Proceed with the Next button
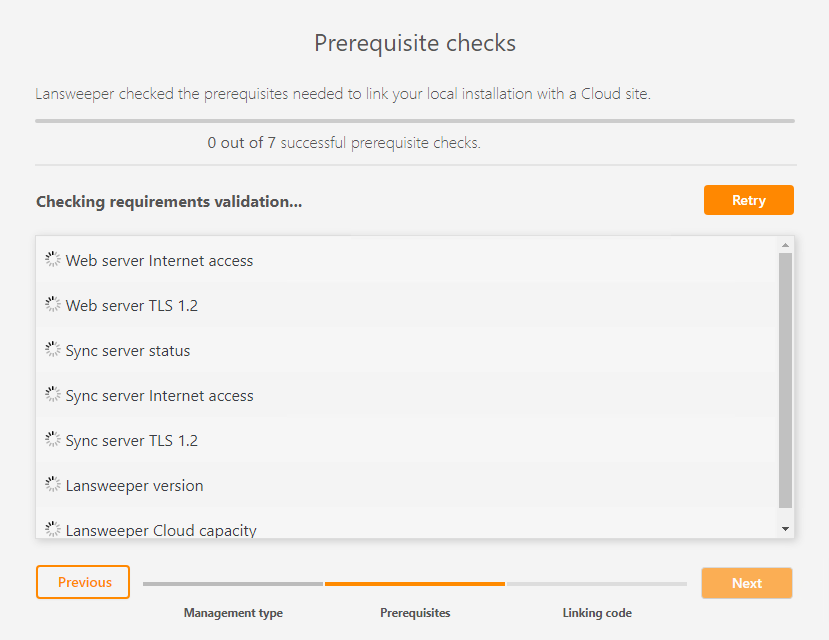The width and height of the screenshot is (829, 640). click(x=746, y=583)
